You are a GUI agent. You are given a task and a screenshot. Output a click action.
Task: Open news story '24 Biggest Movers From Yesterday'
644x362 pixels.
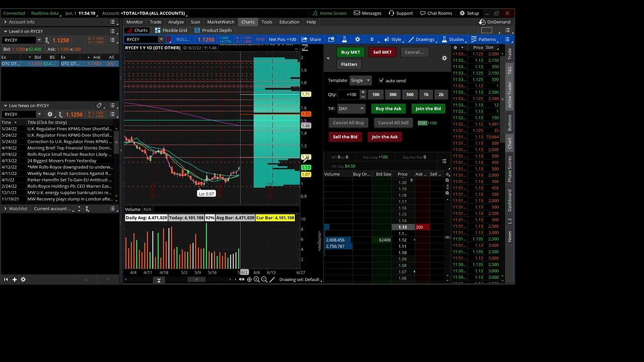[x=62, y=161]
